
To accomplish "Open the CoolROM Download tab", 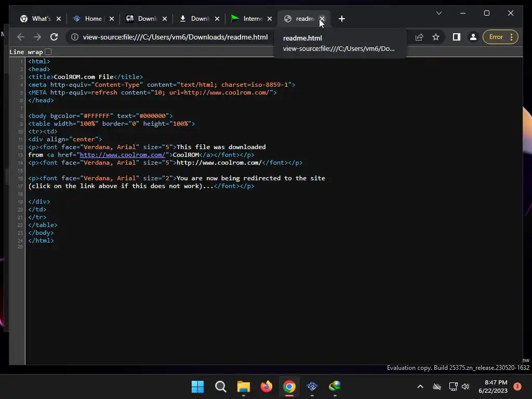I will click(141, 19).
